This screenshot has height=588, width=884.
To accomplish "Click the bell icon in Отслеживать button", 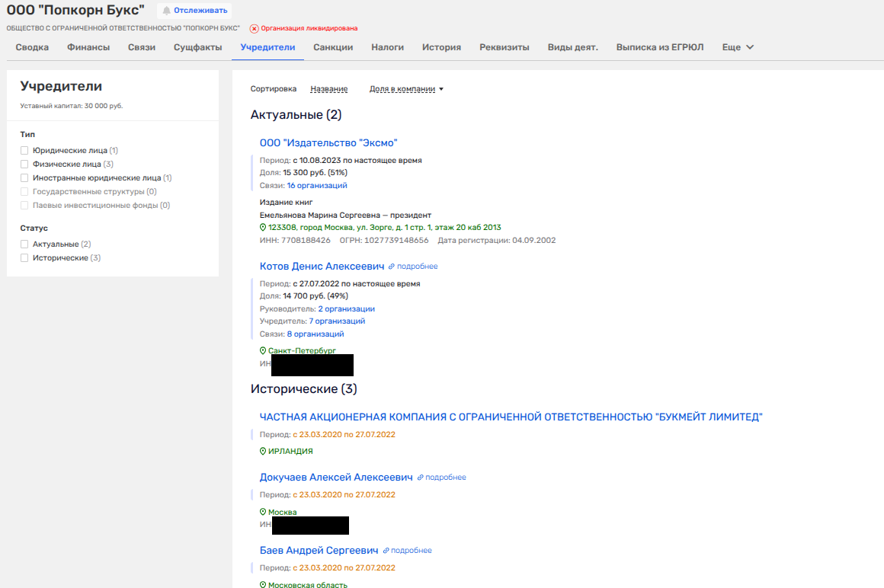I will click(x=167, y=11).
